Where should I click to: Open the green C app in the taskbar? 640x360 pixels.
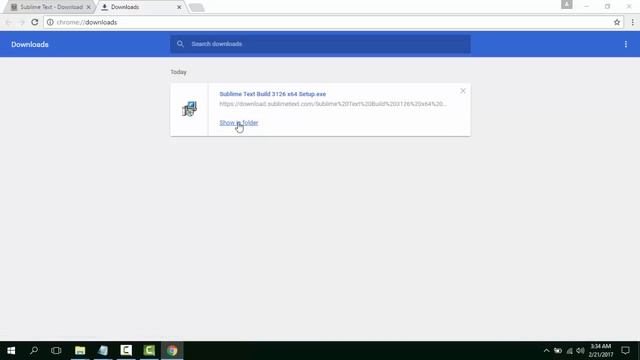coord(149,351)
